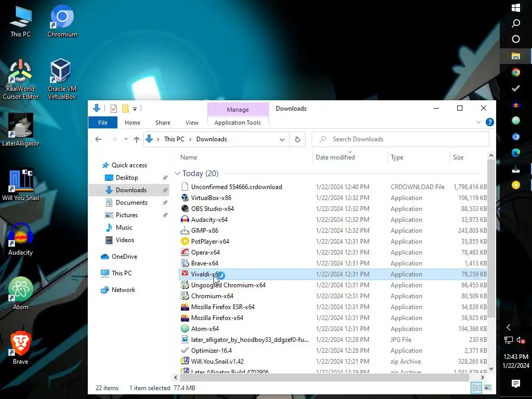
Task: Select the Chromium desktop shortcut
Action: [62, 21]
